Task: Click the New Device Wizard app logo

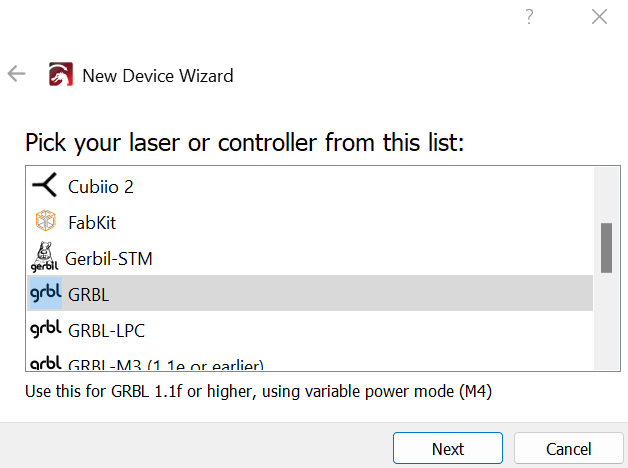Action: (60, 75)
